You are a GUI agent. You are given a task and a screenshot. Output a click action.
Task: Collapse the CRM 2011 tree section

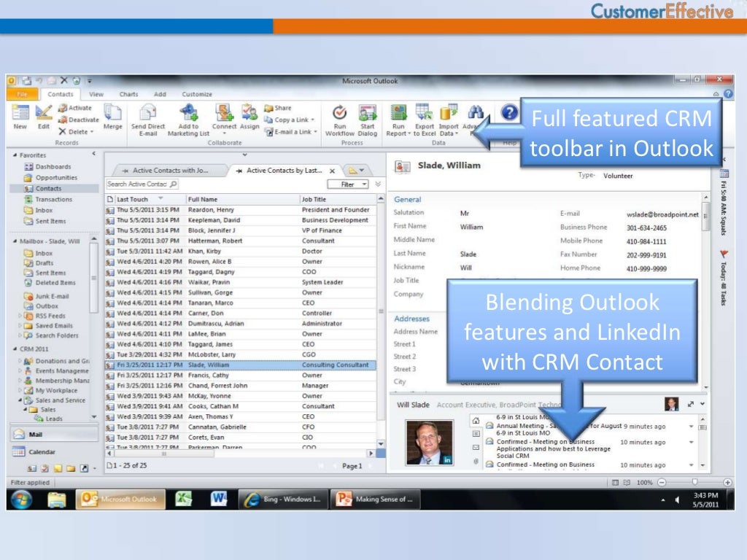tap(15, 349)
